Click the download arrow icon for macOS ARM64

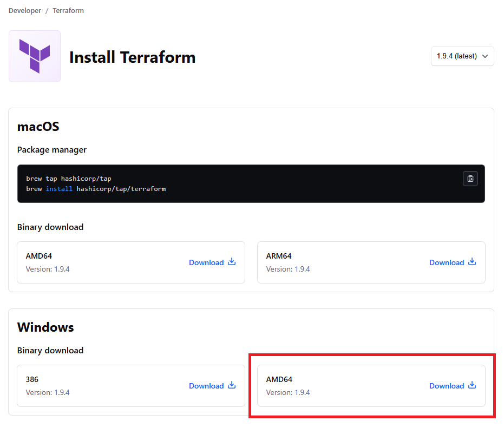pos(472,262)
